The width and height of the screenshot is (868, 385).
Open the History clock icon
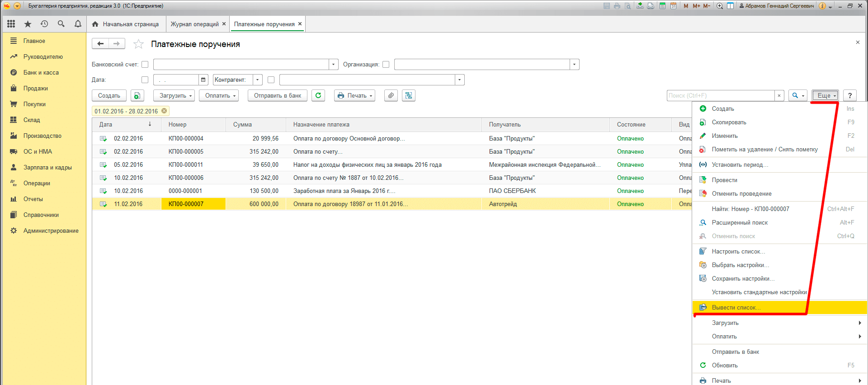tap(44, 24)
